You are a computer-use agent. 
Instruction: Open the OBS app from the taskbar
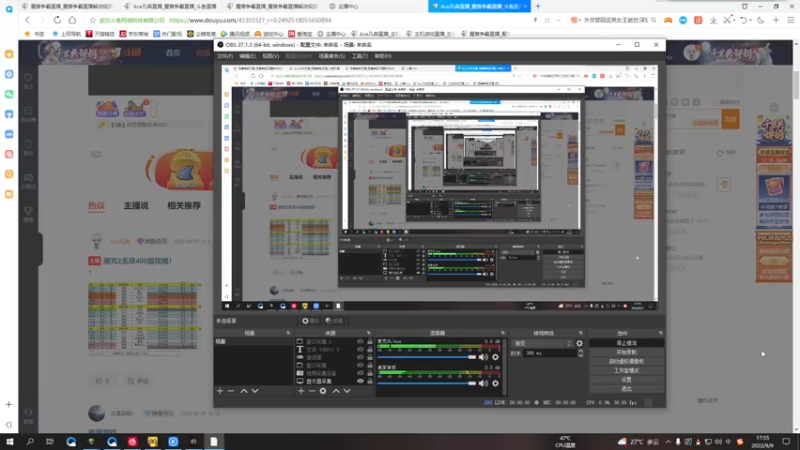tap(193, 441)
